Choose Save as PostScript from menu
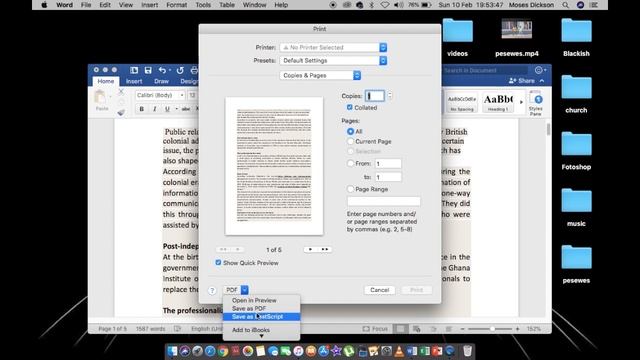 click(261, 317)
